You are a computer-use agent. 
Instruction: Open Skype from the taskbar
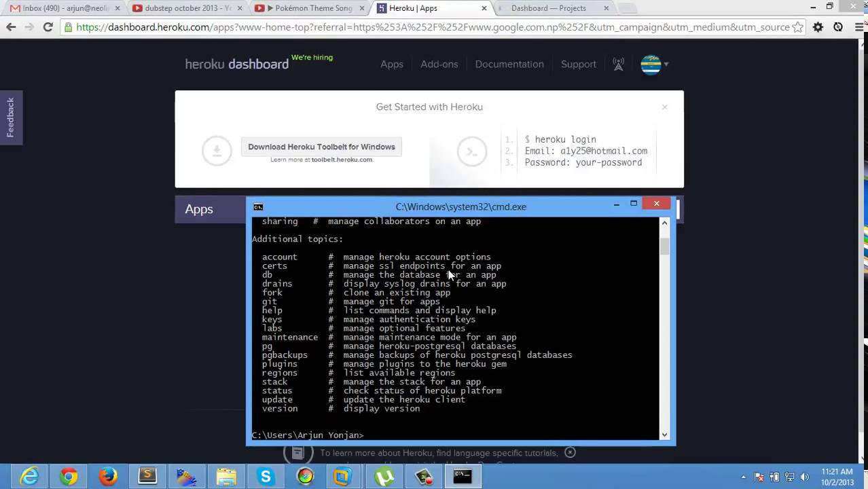click(266, 477)
